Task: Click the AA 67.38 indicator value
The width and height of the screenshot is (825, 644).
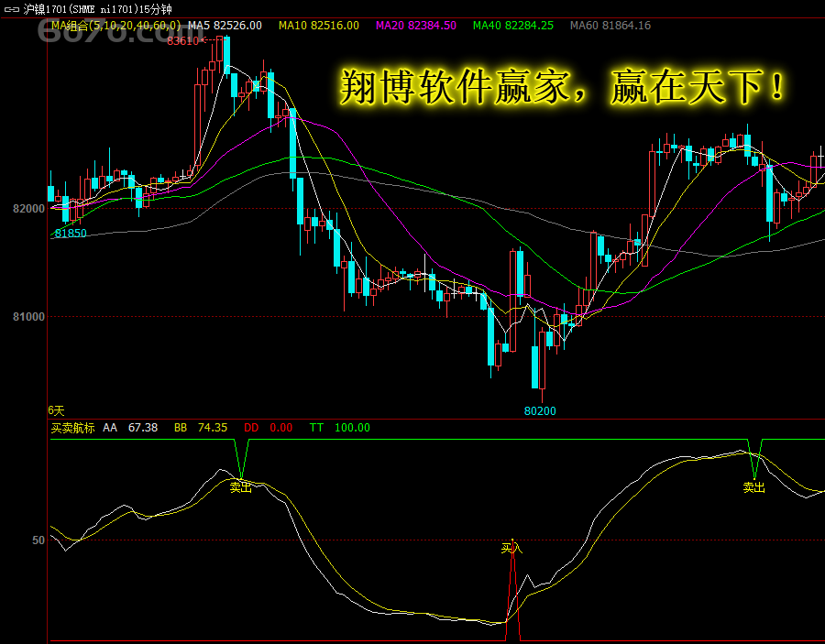Action: point(130,428)
